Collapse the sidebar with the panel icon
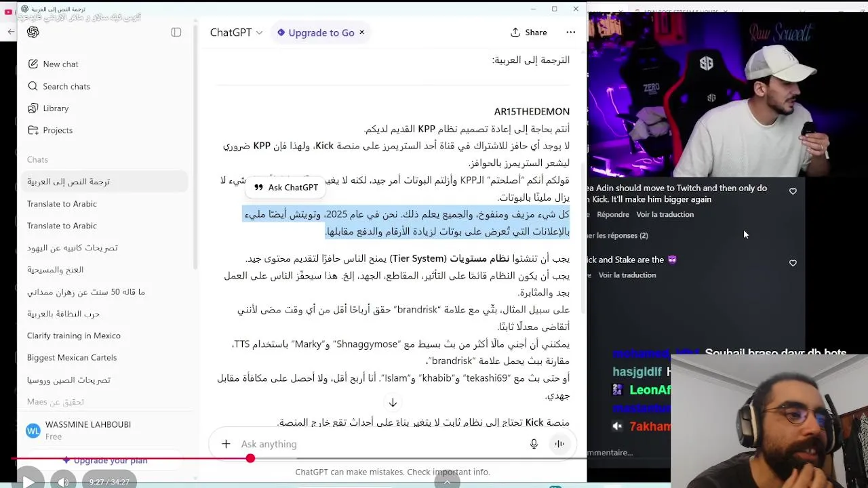Viewport: 868px width, 488px height. tap(176, 32)
